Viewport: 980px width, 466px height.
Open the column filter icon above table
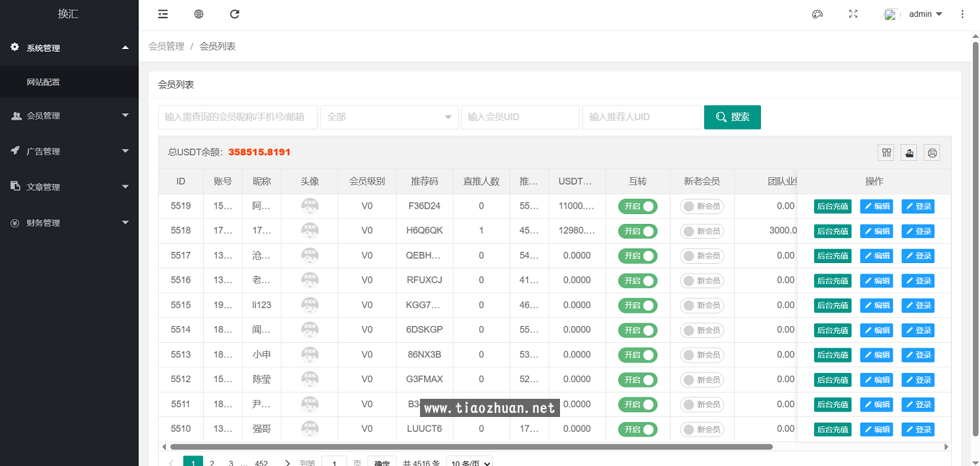887,153
